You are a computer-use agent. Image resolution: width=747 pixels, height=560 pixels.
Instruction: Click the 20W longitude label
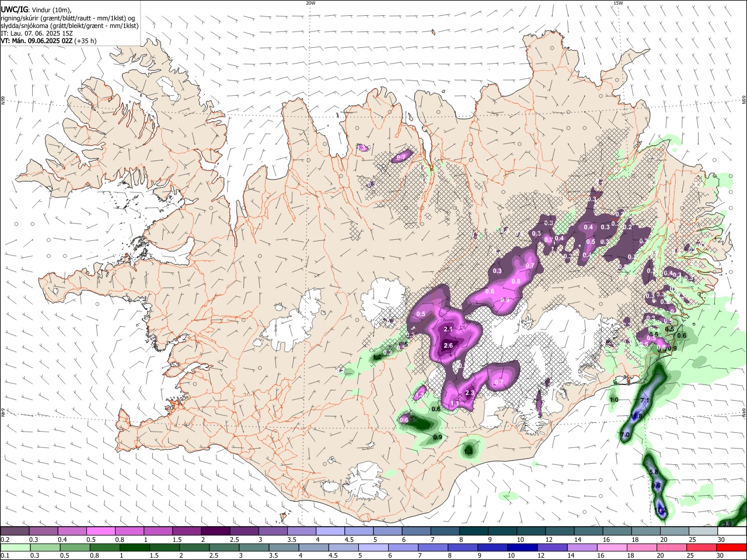tap(310, 3)
